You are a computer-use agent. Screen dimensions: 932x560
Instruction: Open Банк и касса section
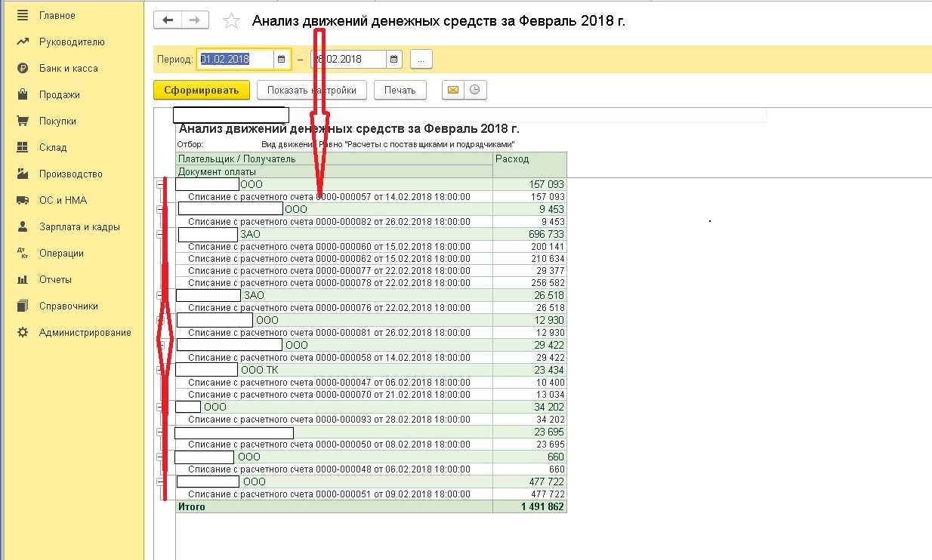pyautogui.click(x=69, y=68)
